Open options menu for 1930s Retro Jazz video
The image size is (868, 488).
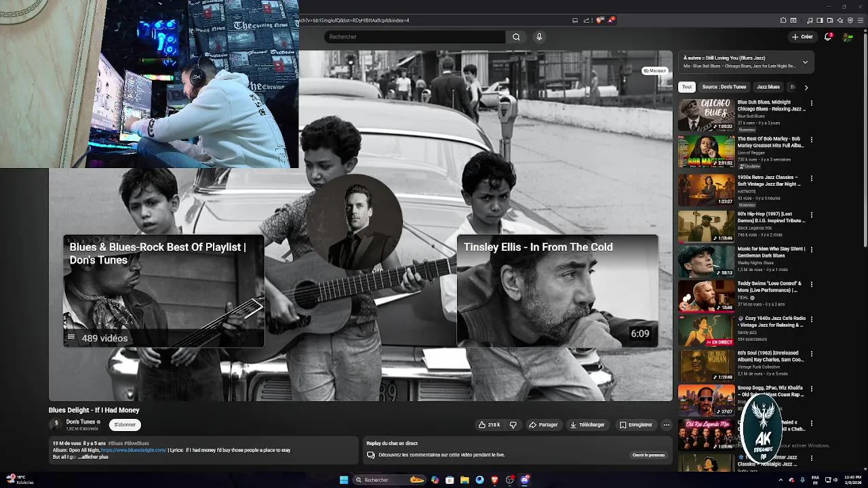point(811,178)
